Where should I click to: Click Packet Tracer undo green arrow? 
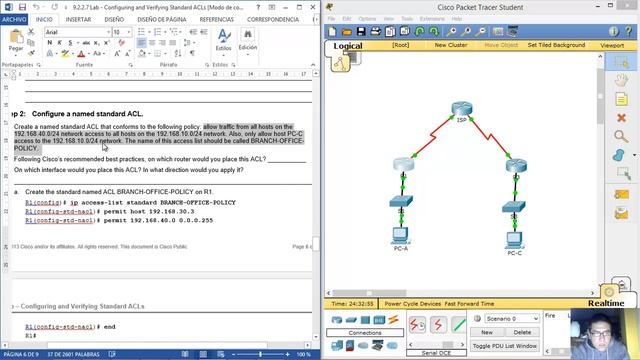(419, 31)
